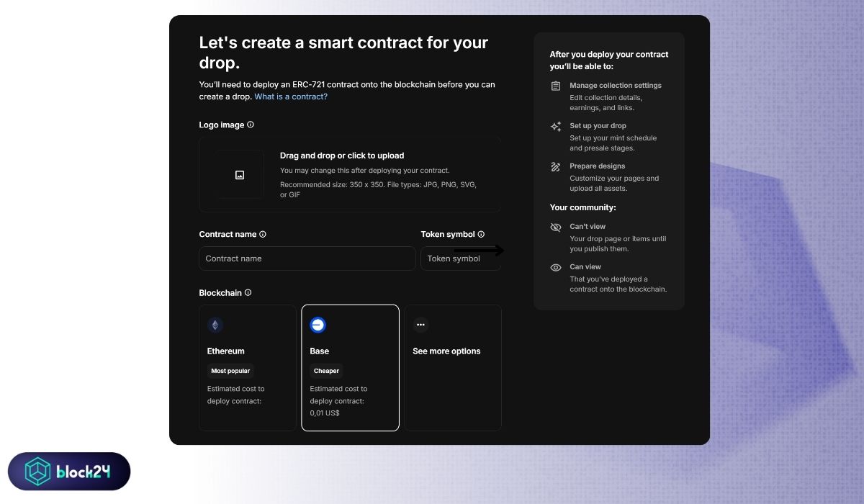Click the three-dots more options icon
The height and width of the screenshot is (504, 864).
[420, 325]
